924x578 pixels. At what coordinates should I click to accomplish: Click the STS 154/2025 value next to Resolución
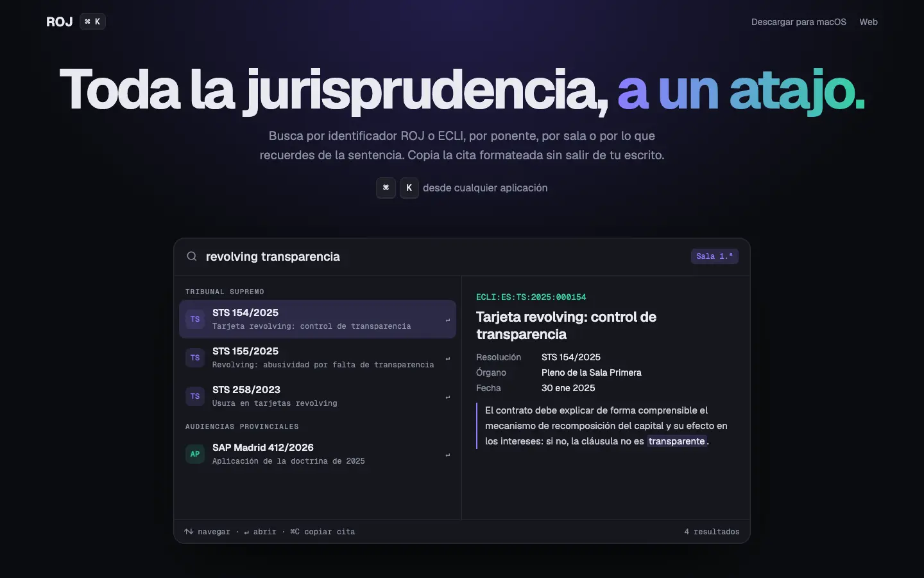(571, 357)
